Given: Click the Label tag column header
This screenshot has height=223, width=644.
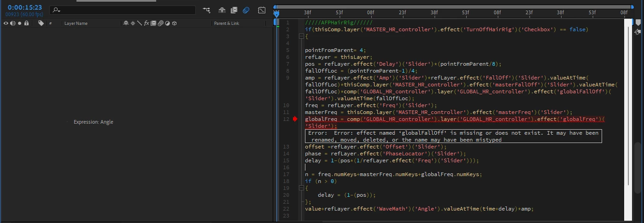Looking at the screenshot, I should [x=41, y=23].
